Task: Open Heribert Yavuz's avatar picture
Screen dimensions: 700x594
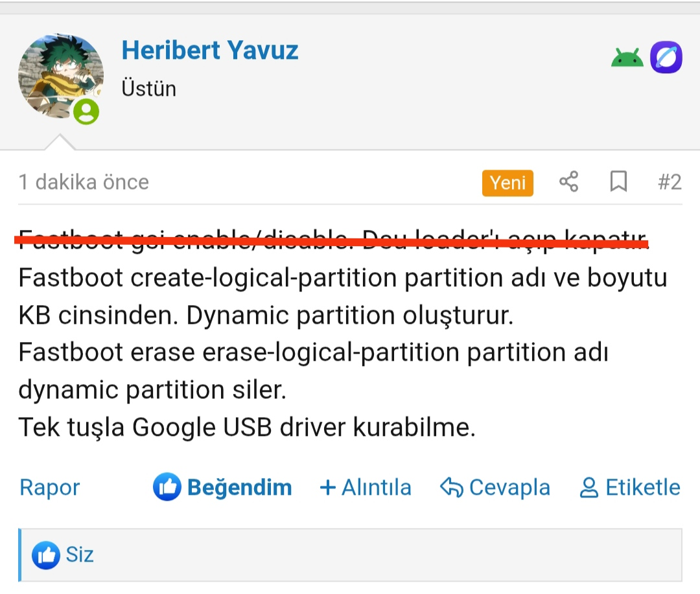Action: (x=61, y=76)
